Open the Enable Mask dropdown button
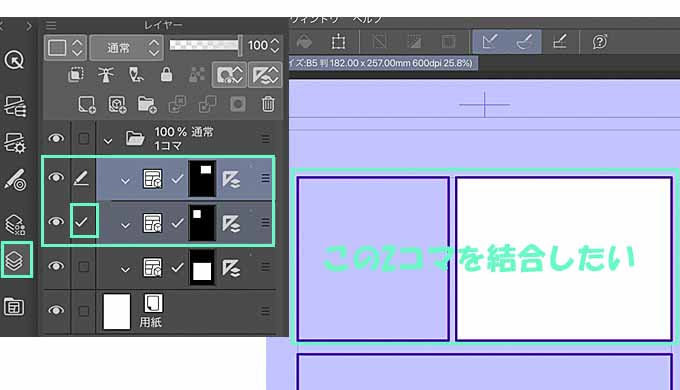680x390 pixels. [229, 75]
